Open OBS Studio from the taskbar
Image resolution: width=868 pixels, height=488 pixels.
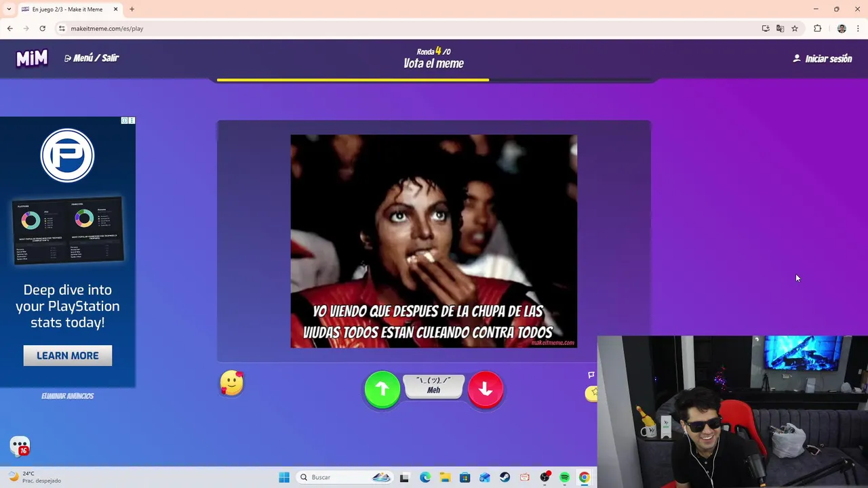[x=545, y=477]
